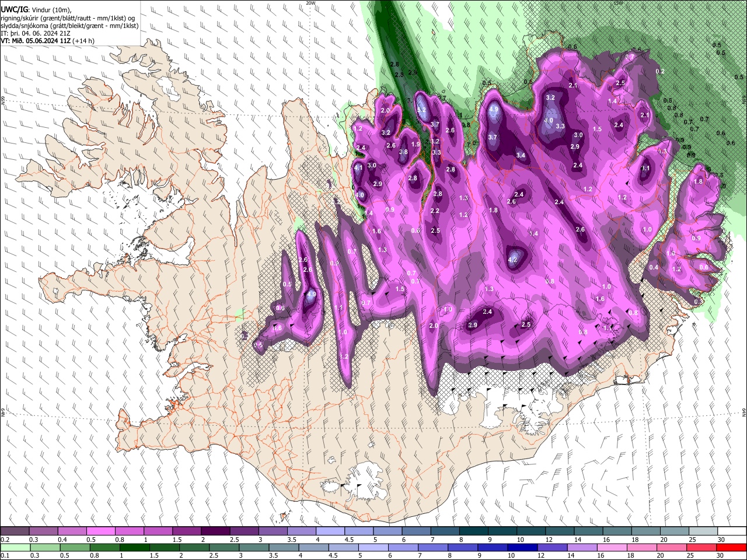
Task: Select the 4.1 value label on the map
Action: click(358, 168)
